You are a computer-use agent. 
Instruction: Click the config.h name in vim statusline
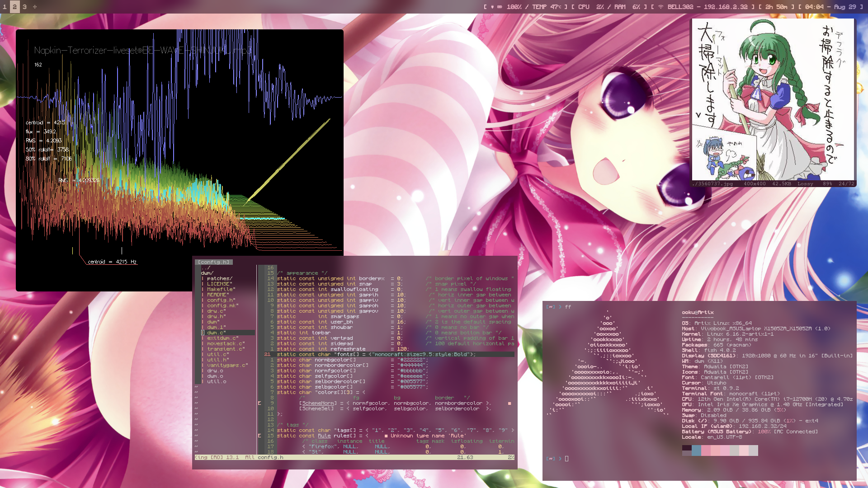point(270,457)
